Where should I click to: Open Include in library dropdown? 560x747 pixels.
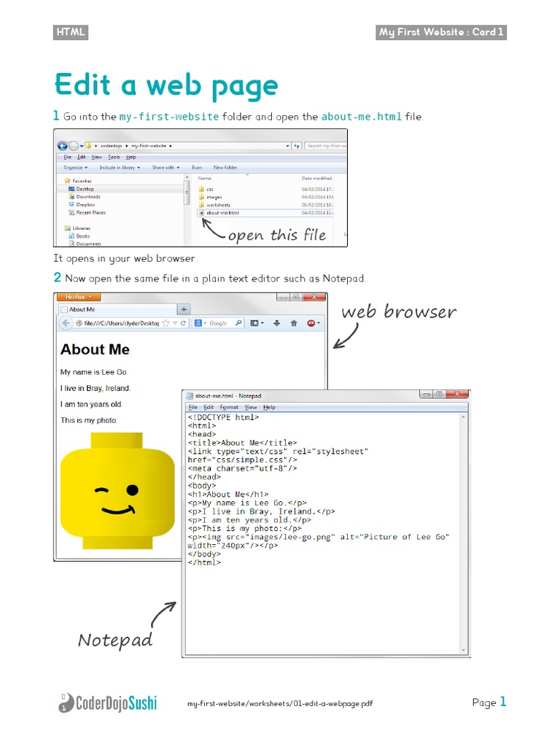120,167
